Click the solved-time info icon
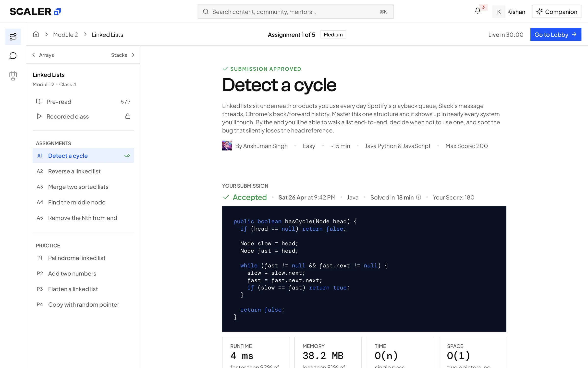Screen dimensions: 588x368 point(418,197)
